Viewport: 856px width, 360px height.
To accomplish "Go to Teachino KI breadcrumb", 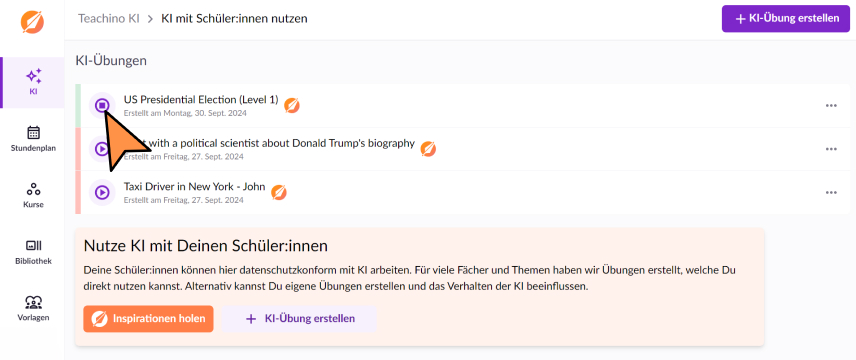I will pyautogui.click(x=109, y=19).
